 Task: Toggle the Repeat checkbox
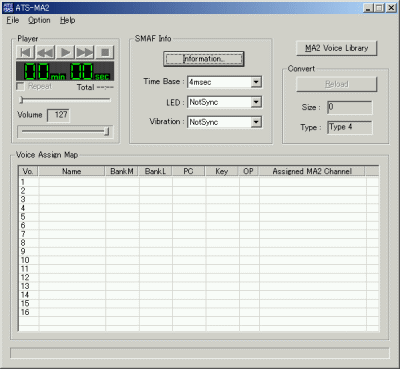[x=20, y=86]
